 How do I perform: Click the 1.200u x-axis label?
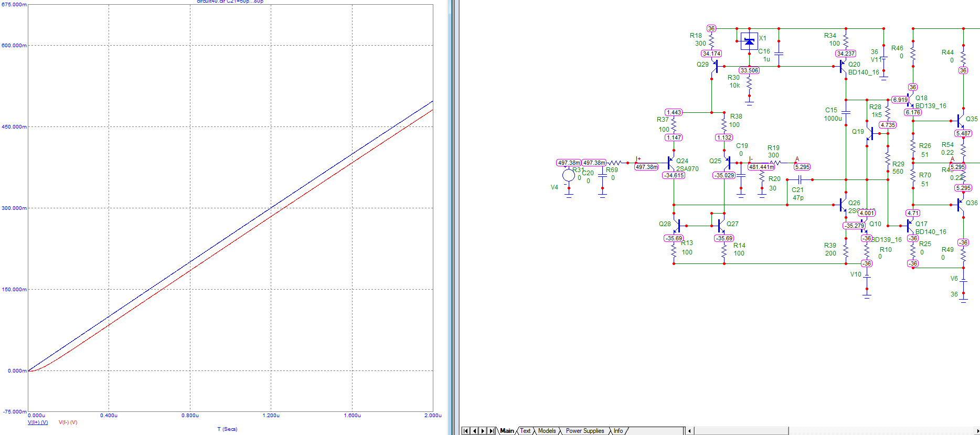(x=271, y=416)
